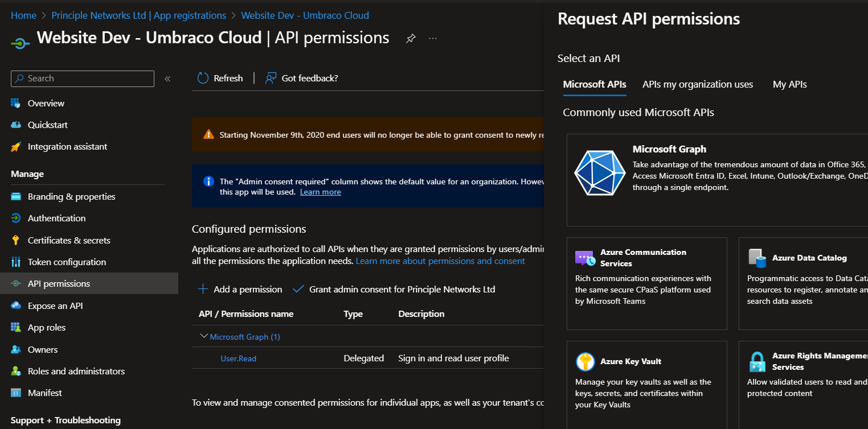This screenshot has height=429, width=868.
Task: Pin the page with the pin icon
Action: coord(410,39)
